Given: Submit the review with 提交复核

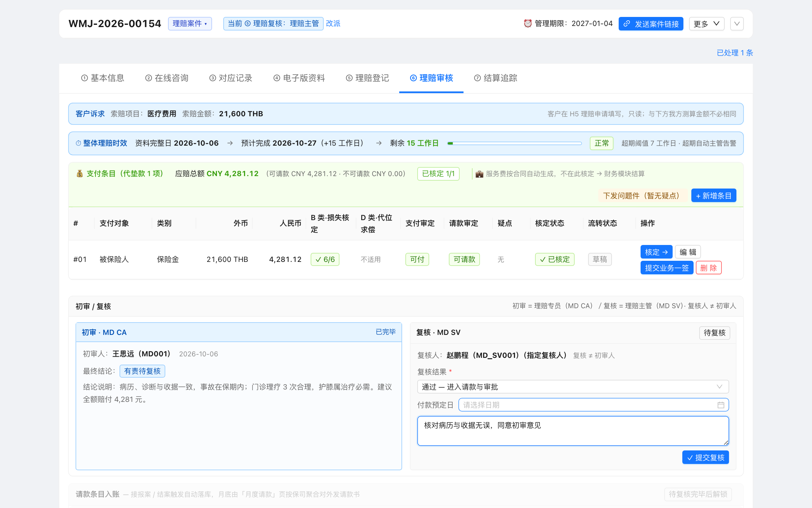Looking at the screenshot, I should 705,458.
